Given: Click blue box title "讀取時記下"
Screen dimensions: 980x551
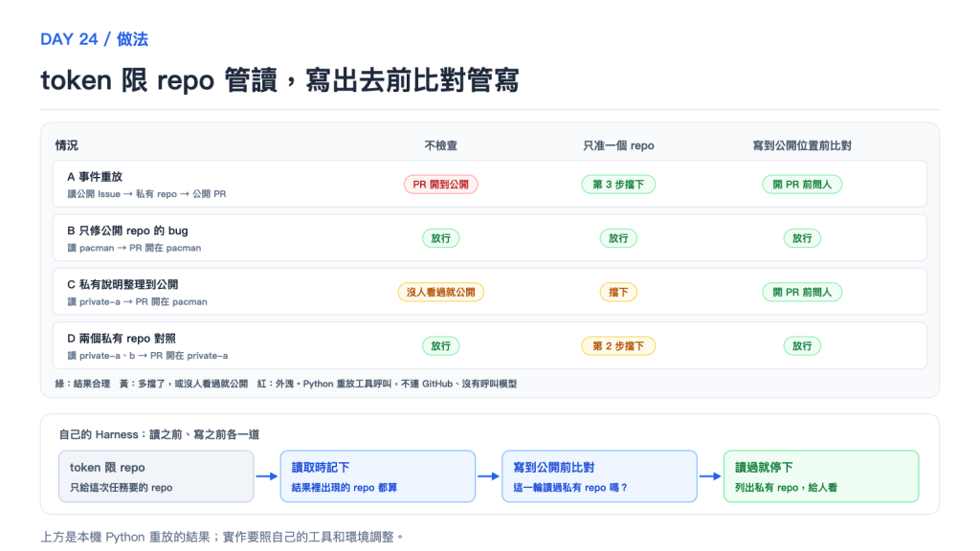Looking at the screenshot, I should pos(320,467).
